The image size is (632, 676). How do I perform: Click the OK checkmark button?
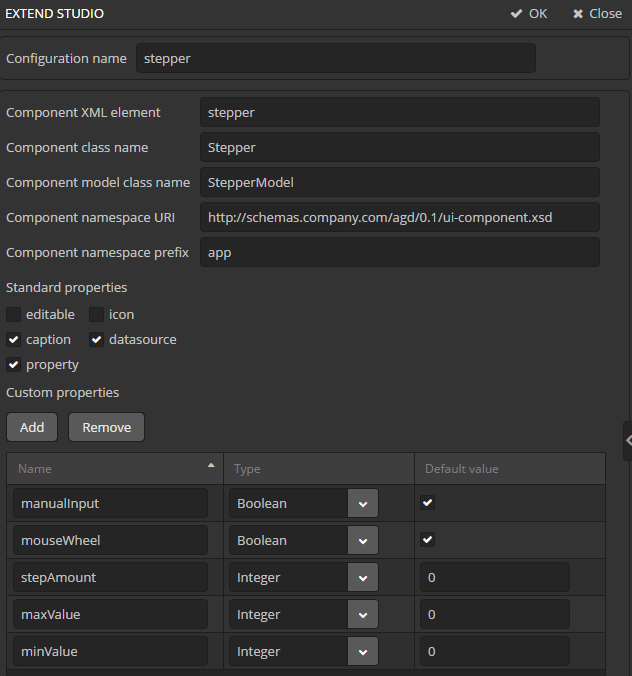(529, 14)
